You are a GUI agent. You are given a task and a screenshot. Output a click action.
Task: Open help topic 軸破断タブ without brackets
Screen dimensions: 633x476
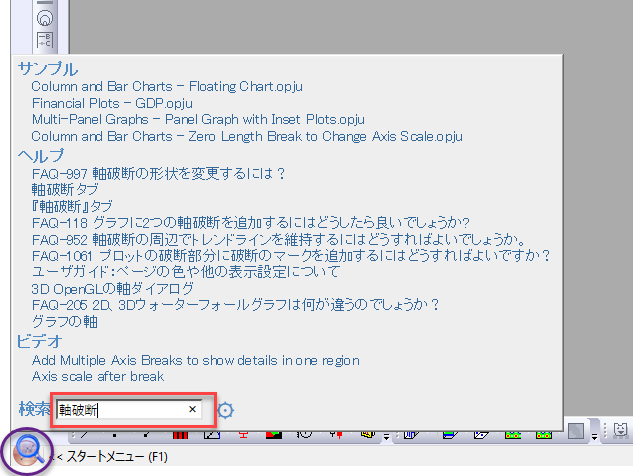point(65,189)
